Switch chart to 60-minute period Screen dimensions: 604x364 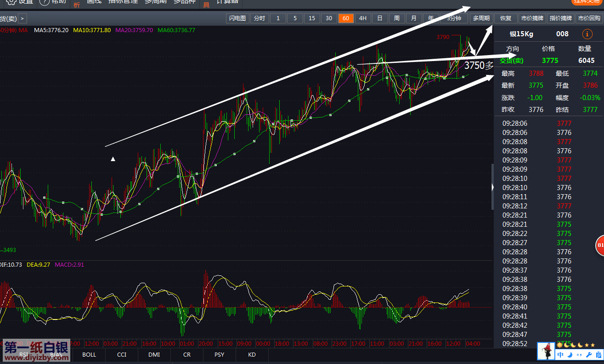click(x=345, y=18)
